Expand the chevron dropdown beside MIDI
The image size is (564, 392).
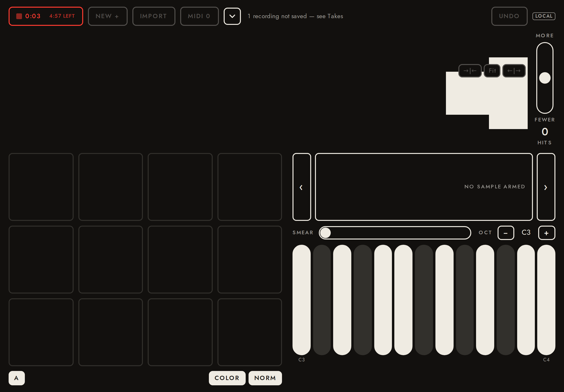232,16
